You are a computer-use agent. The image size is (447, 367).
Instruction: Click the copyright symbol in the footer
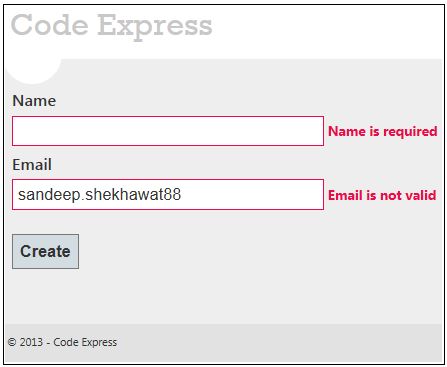pos(12,342)
